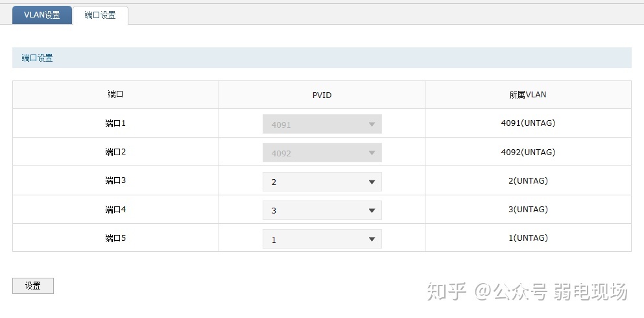Click the 4092(UNTAG) VLAN cell
This screenshot has height=318, width=644.
point(528,152)
